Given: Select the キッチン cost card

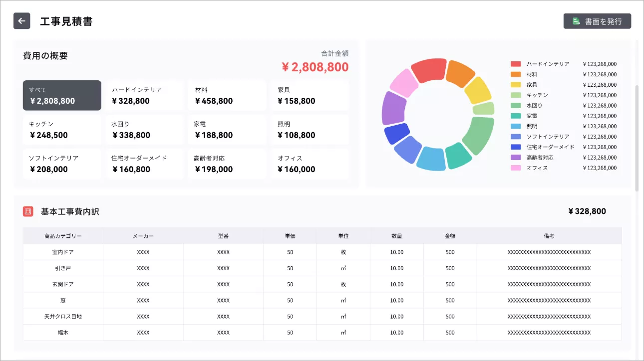Looking at the screenshot, I should (x=62, y=130).
